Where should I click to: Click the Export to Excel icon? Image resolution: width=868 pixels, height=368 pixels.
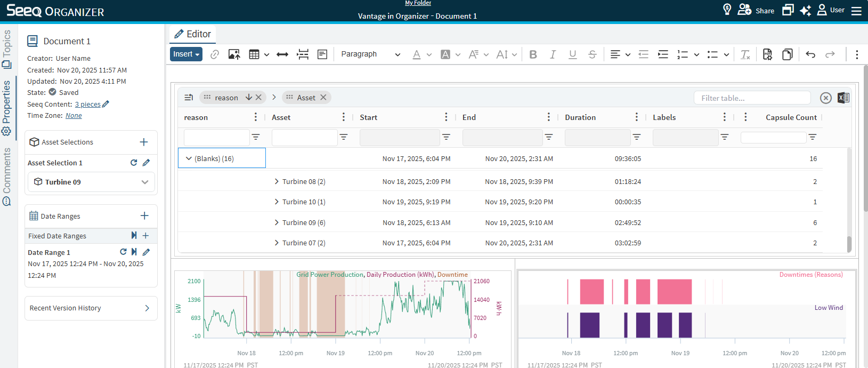[843, 98]
